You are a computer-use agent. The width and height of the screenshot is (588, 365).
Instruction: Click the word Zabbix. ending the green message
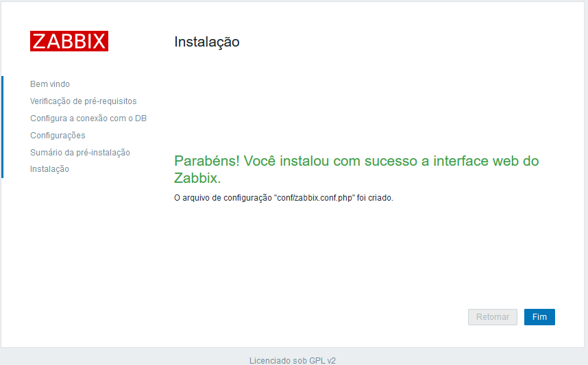(x=197, y=178)
